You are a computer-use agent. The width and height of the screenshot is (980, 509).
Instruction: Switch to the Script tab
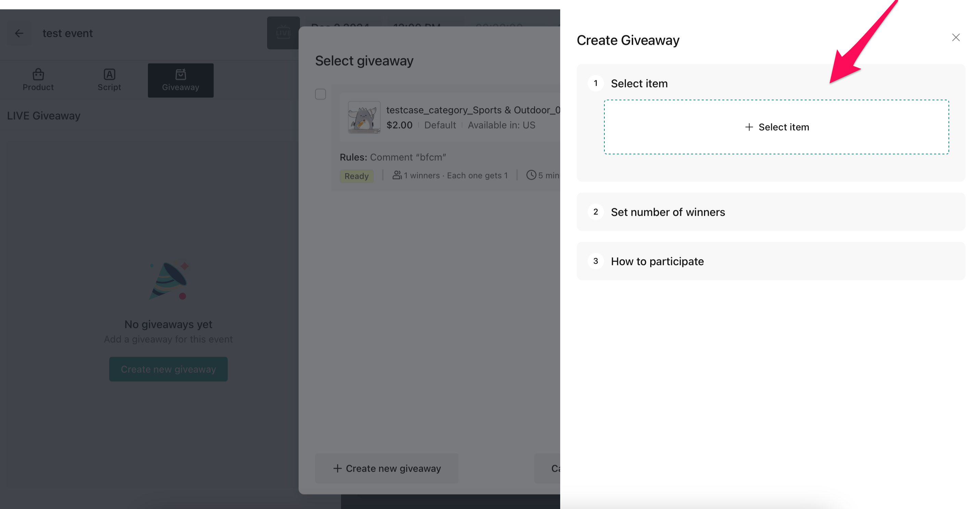click(109, 80)
